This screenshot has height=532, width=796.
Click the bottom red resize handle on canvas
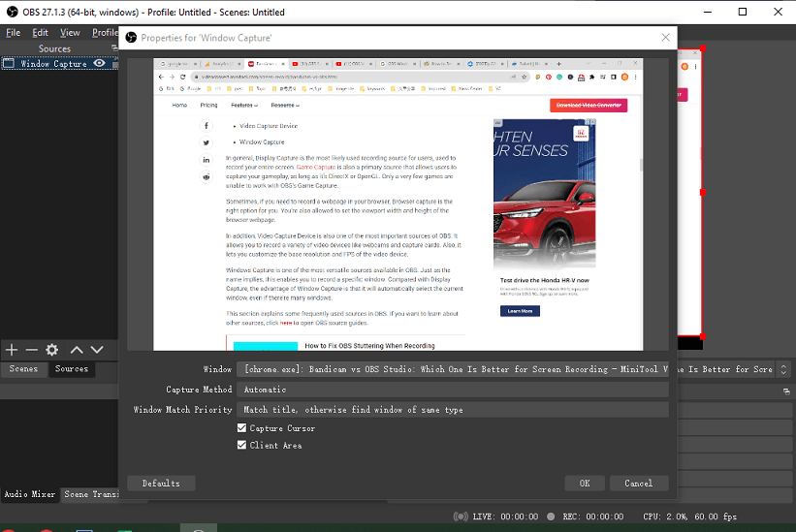pos(703,336)
